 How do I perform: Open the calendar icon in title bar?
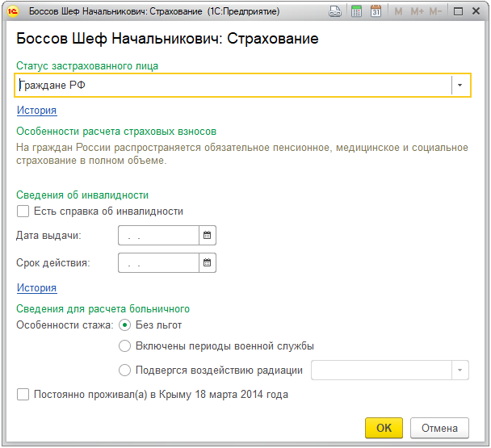coord(376,11)
